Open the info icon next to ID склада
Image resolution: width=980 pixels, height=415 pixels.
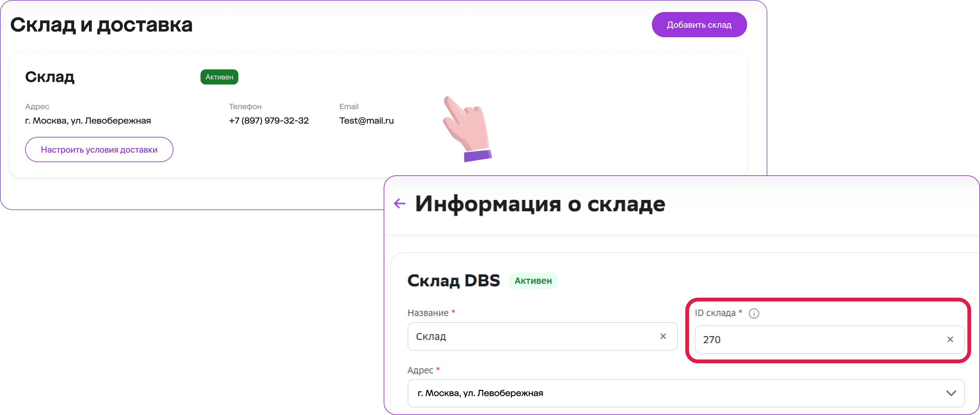point(754,313)
